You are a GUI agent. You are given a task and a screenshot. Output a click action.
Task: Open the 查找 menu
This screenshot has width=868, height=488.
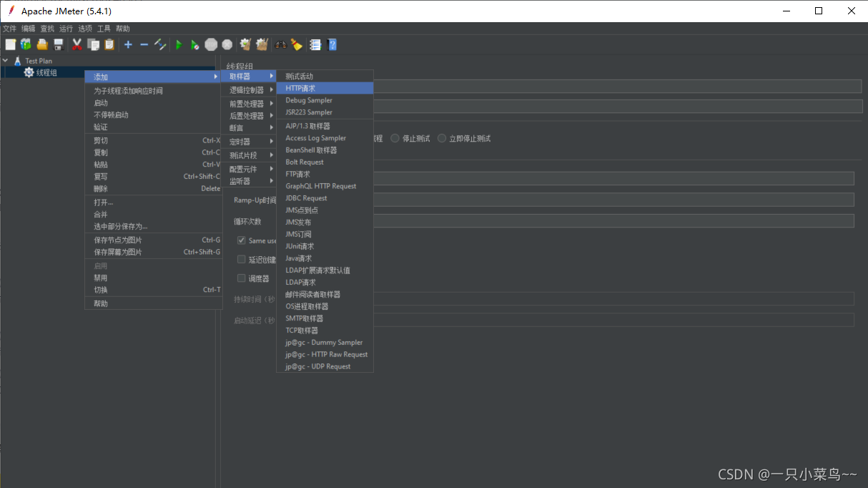point(47,29)
